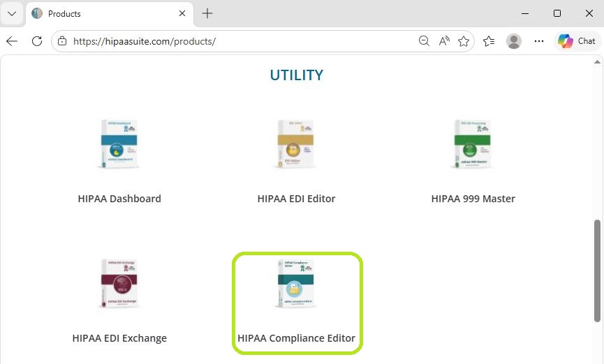Maximize the browser window
Screen dimensions: 604x364
pos(557,13)
